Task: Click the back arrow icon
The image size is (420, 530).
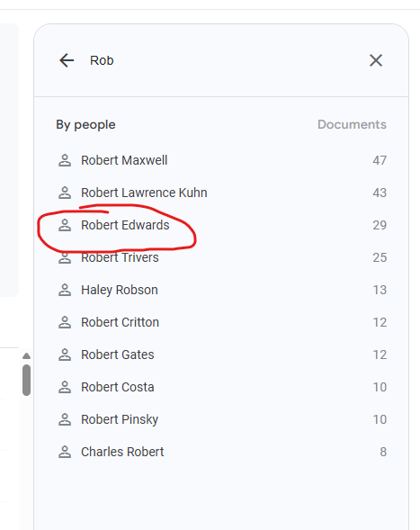Action: click(67, 60)
